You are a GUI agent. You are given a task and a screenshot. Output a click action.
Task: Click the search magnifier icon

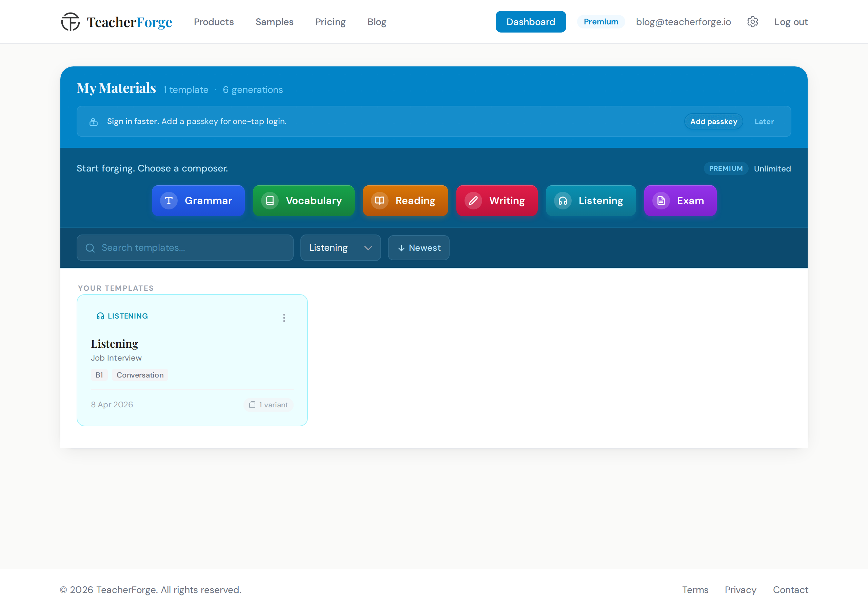(x=90, y=248)
